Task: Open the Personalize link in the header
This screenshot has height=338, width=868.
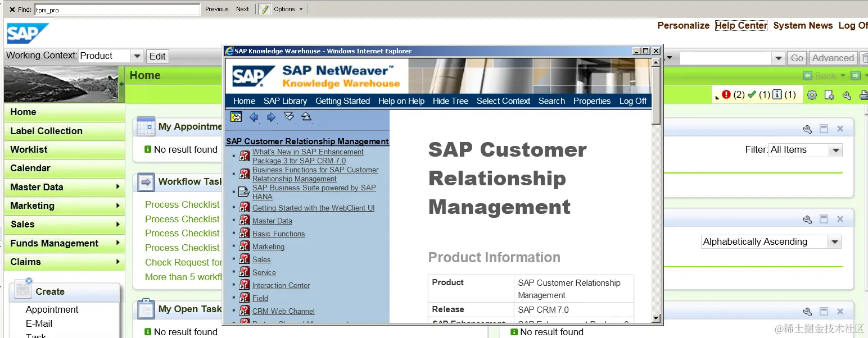Action: (684, 25)
